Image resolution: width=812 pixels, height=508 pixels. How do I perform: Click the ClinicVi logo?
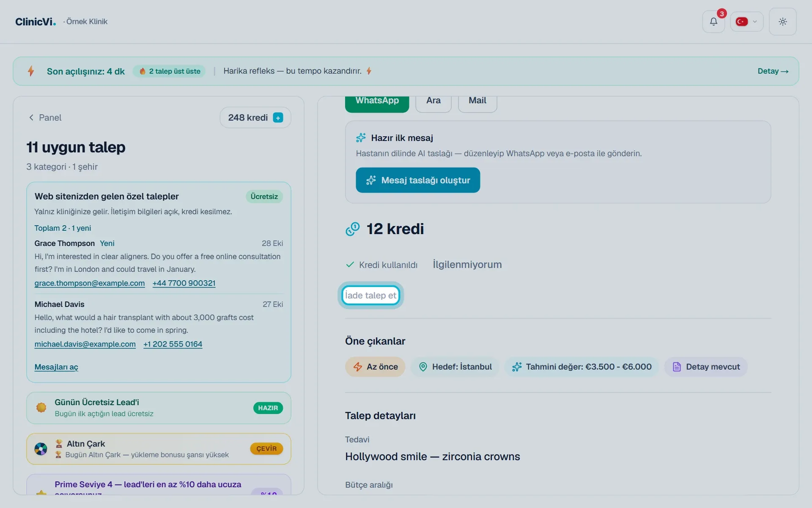pos(36,22)
